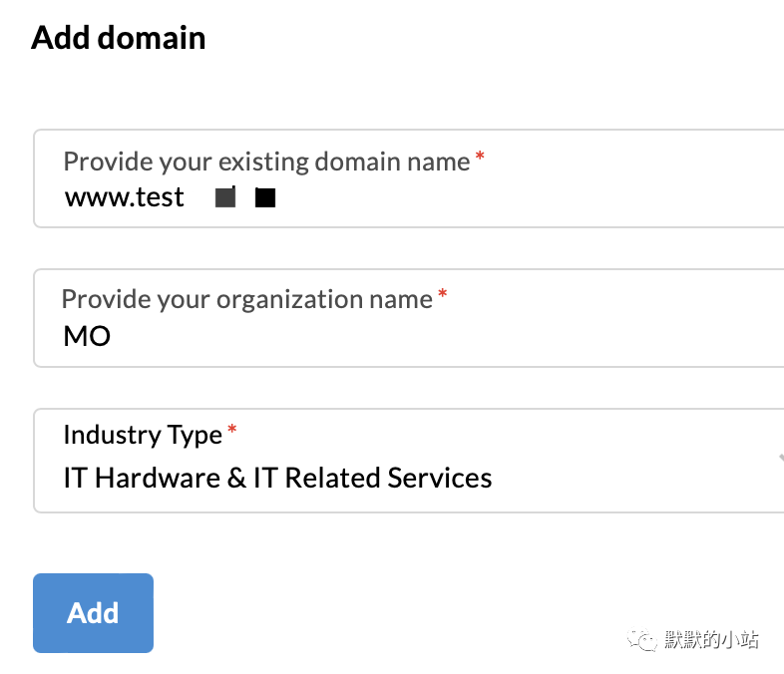Click the black redaction square in domain field
This screenshot has width=784, height=674.
265,197
